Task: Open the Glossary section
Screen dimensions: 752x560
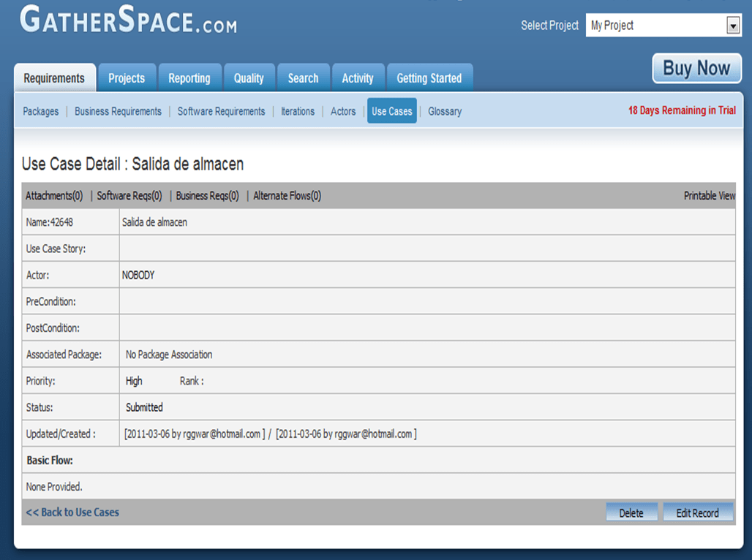Action: click(x=445, y=111)
